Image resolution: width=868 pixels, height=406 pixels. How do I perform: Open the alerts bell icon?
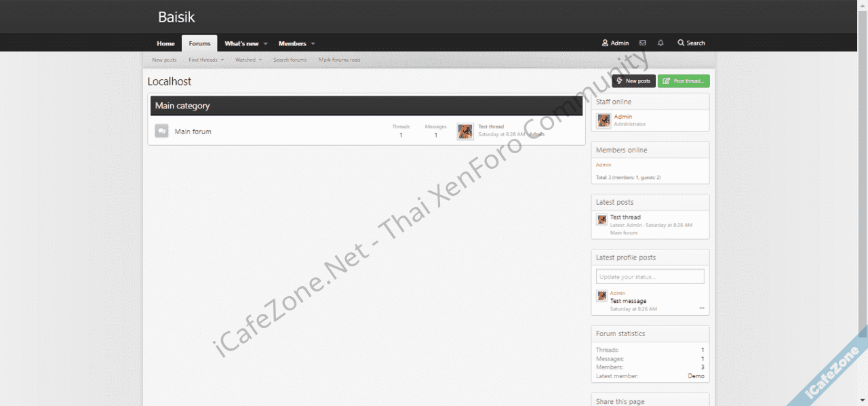(660, 43)
